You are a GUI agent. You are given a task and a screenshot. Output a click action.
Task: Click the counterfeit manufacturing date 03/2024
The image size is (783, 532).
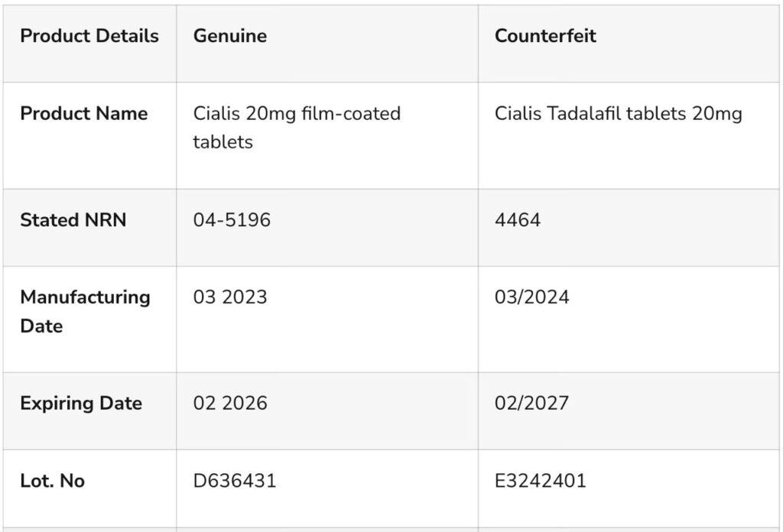tap(531, 297)
